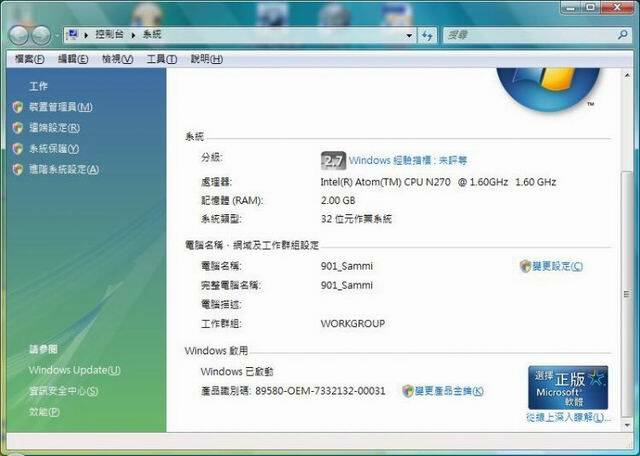The width and height of the screenshot is (640, 456).
Task: Open 遠端設定(R) from sidebar
Action: (x=54, y=128)
